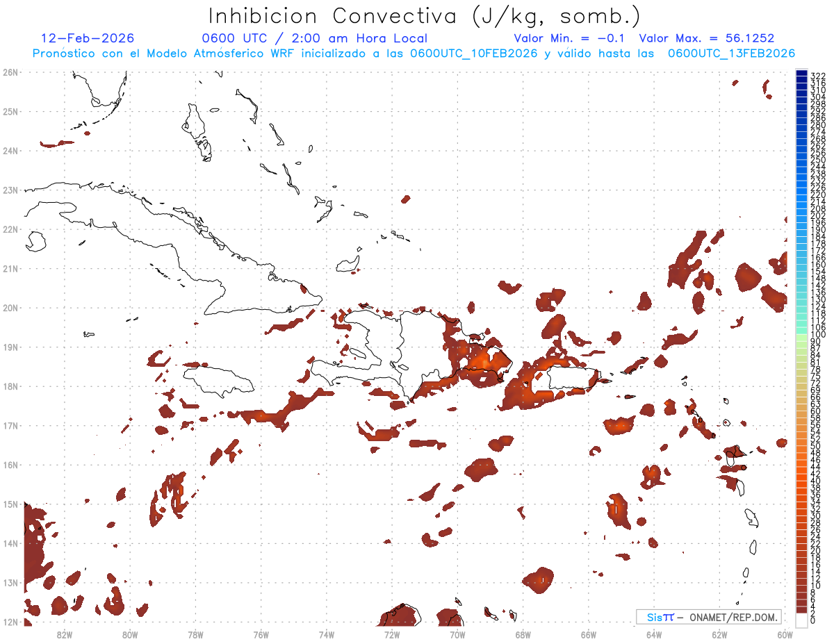
Task: Click the 15N latitude label
Action: tap(10, 504)
